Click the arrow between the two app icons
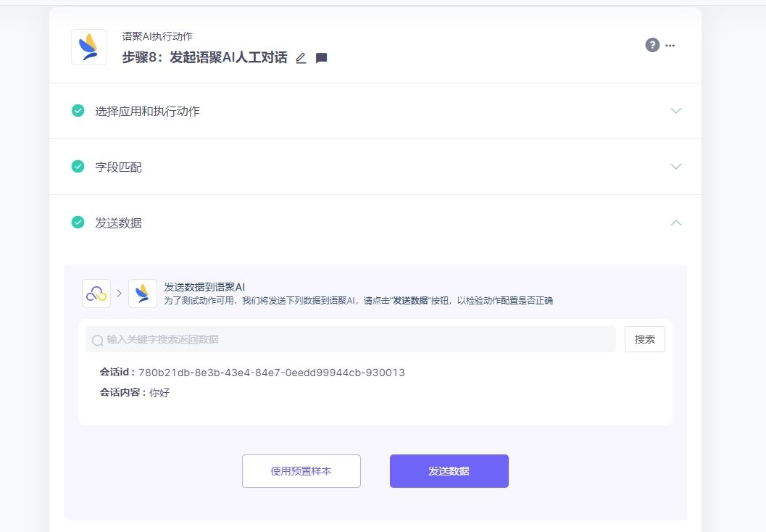Viewport: 766px width, 532px height. coord(119,294)
